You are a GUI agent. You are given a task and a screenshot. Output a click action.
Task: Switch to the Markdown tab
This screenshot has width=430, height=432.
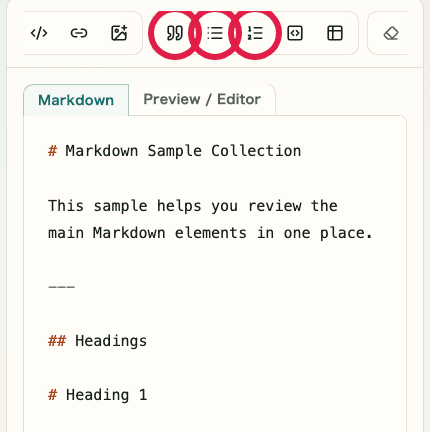tap(76, 100)
